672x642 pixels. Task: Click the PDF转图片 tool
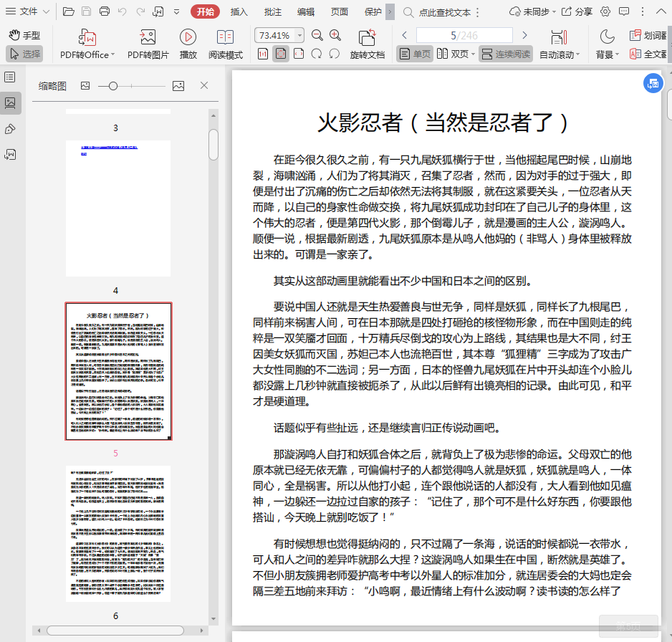tap(148, 38)
